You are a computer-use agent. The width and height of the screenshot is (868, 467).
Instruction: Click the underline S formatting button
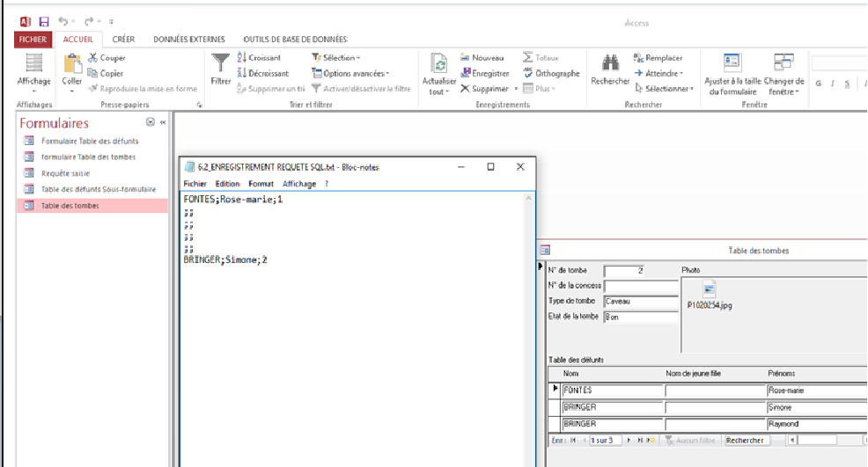pyautogui.click(x=846, y=84)
